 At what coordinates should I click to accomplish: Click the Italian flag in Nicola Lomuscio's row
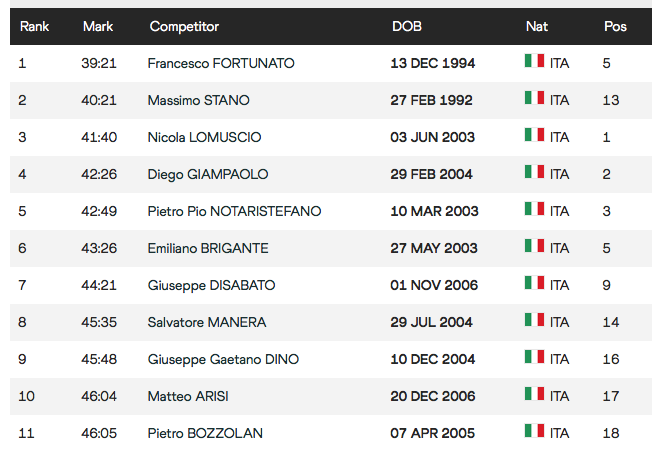[x=534, y=135]
